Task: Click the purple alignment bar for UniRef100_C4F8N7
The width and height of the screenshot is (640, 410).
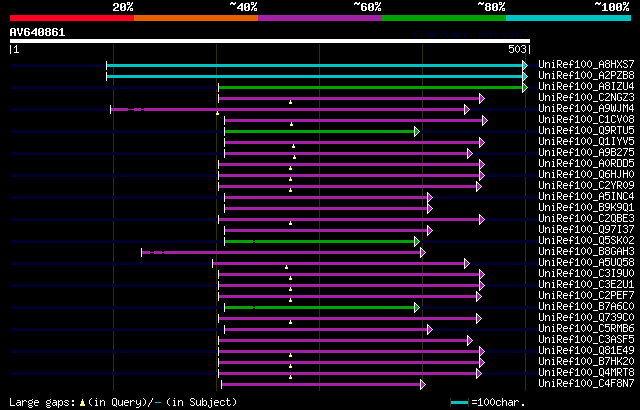Action: tap(321, 385)
